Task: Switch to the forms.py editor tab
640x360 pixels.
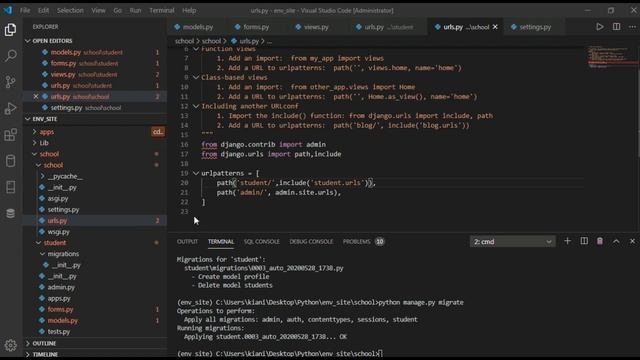Action: tap(256, 27)
